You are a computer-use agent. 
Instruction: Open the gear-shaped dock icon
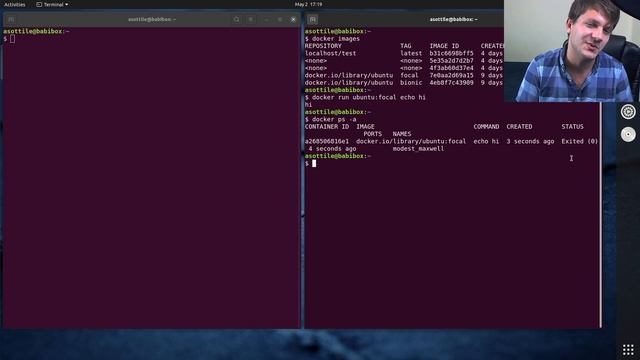point(628,111)
